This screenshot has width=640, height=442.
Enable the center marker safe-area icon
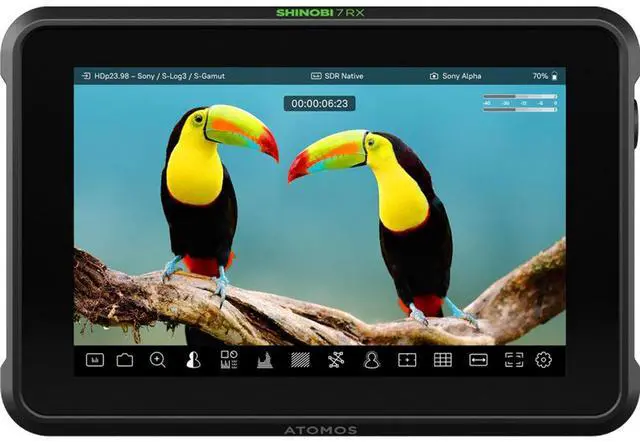[407, 360]
